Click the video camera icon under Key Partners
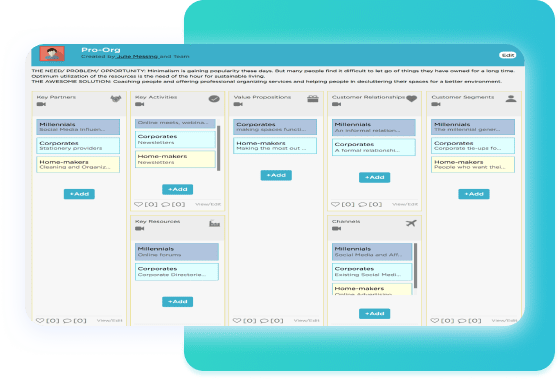559x379 pixels. pos(41,104)
